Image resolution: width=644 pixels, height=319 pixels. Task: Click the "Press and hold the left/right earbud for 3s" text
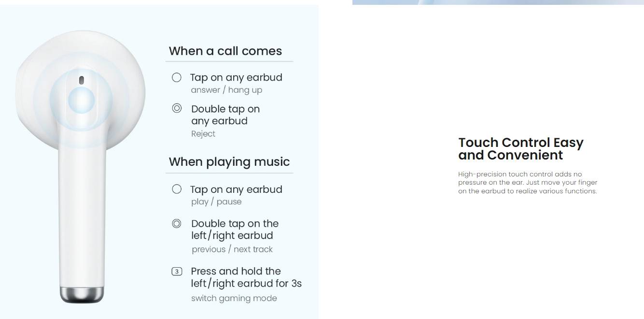246,277
